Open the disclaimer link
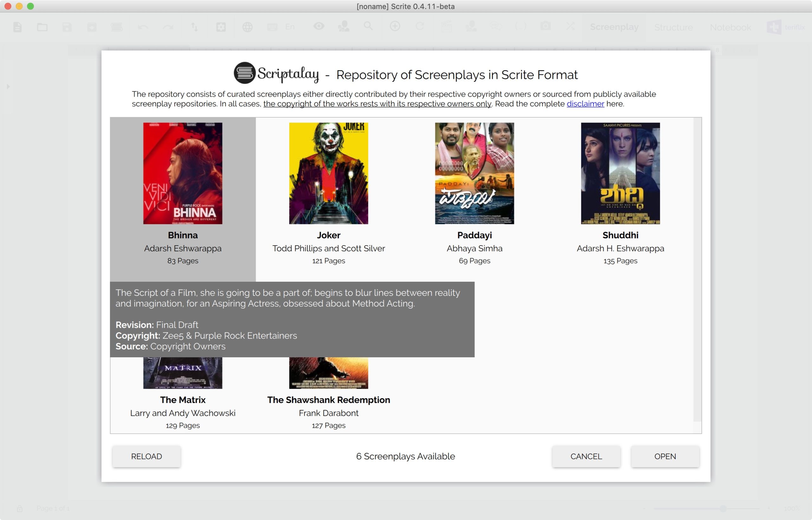The height and width of the screenshot is (520, 812). (x=585, y=104)
